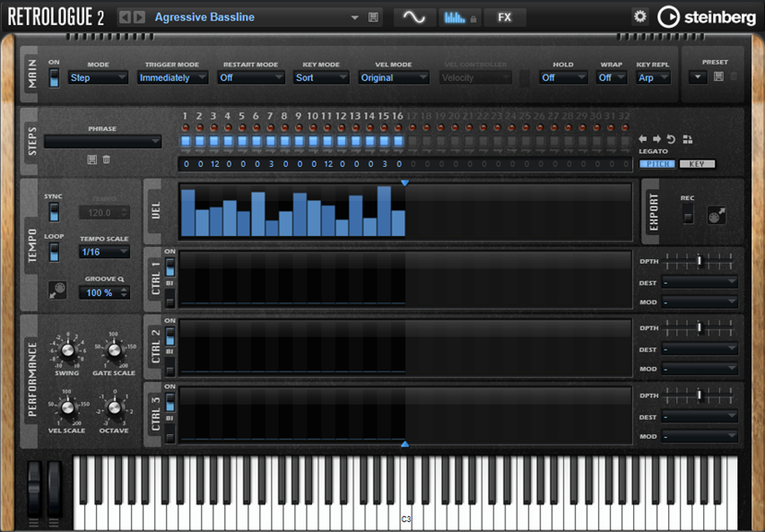Viewport: 765px width, 532px height.
Task: Toggle CTRL 1 ON switch
Action: (x=170, y=267)
